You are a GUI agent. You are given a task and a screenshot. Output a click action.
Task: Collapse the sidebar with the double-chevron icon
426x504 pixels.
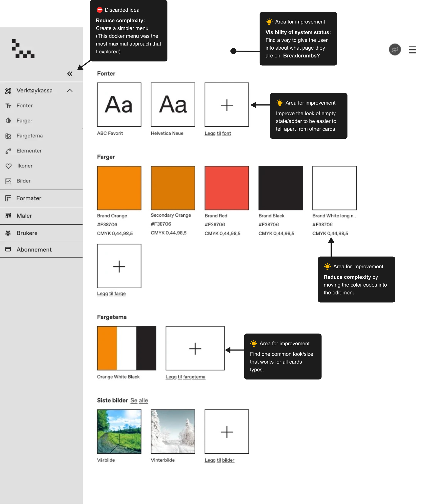click(70, 74)
